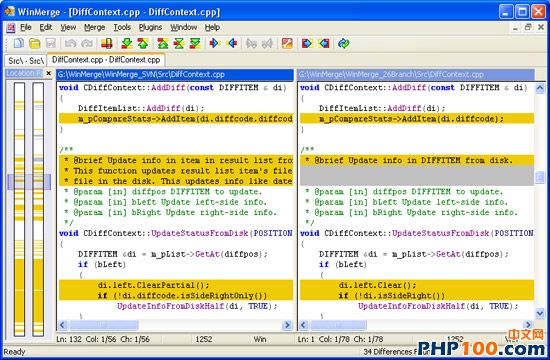Open the Plugins menu
Image resolution: width=550 pixels, height=360 pixels.
coord(150,27)
